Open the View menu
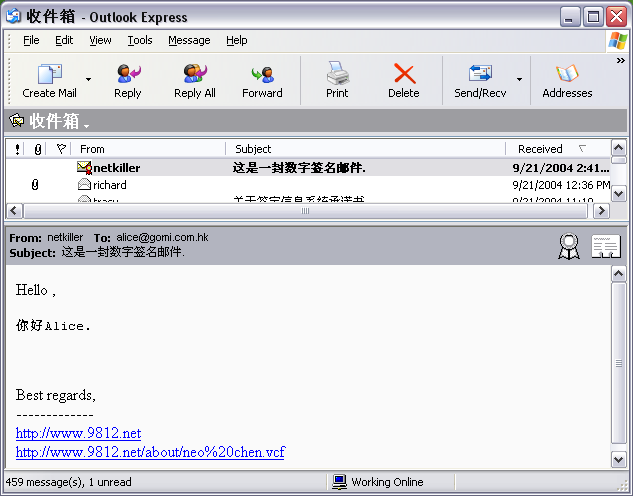This screenshot has width=633, height=496. 100,40
